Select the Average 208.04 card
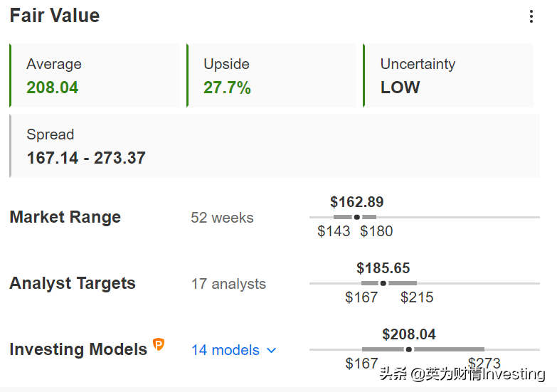 coord(95,75)
